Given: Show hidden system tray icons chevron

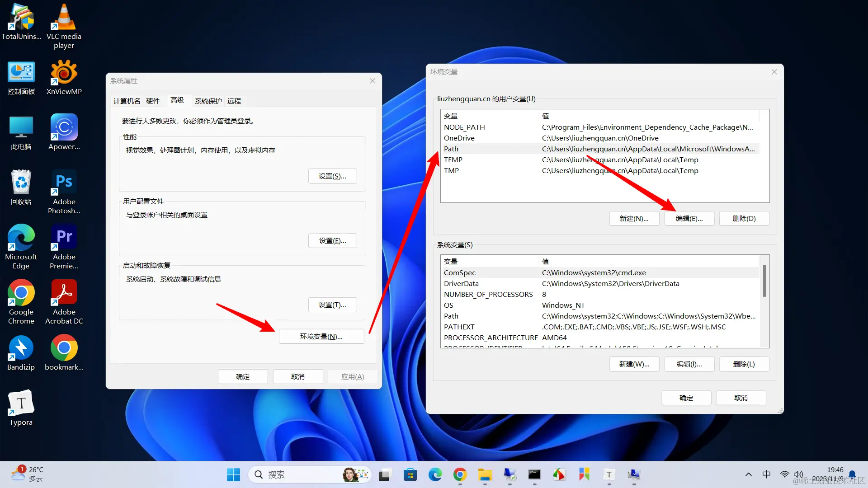Looking at the screenshot, I should point(749,474).
